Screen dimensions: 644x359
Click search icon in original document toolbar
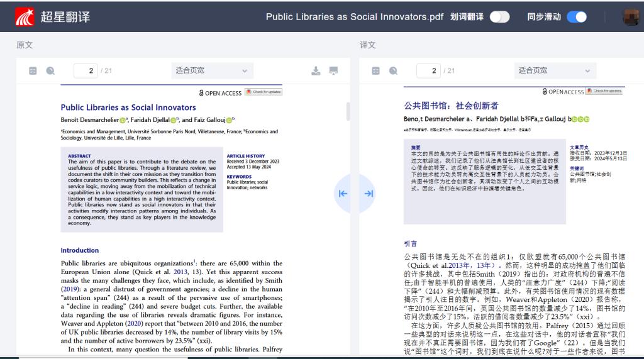pyautogui.click(x=50, y=71)
